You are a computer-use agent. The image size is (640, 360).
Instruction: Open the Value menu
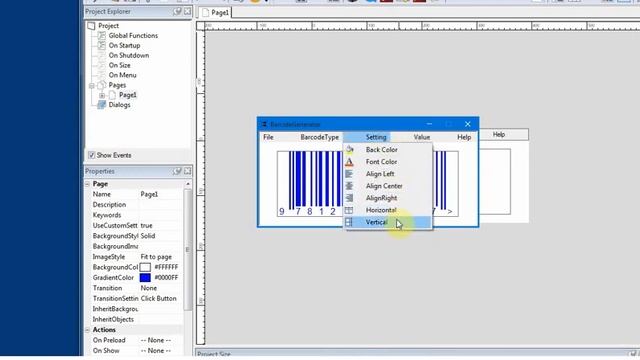click(422, 137)
